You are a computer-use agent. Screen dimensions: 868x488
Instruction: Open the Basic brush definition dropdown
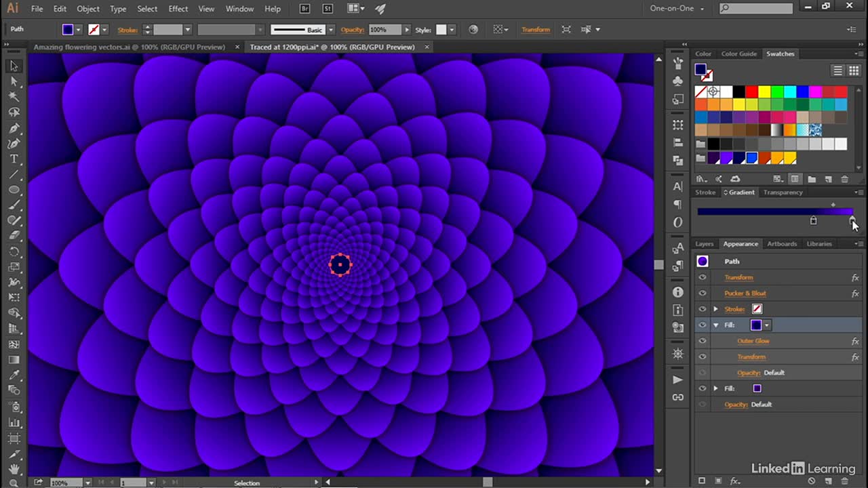click(x=331, y=30)
